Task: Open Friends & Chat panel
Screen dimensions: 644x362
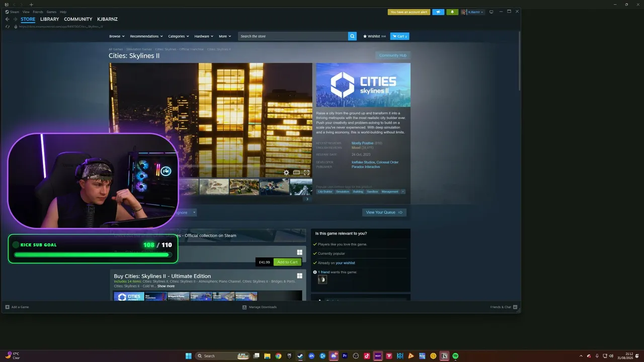Action: 503,307
